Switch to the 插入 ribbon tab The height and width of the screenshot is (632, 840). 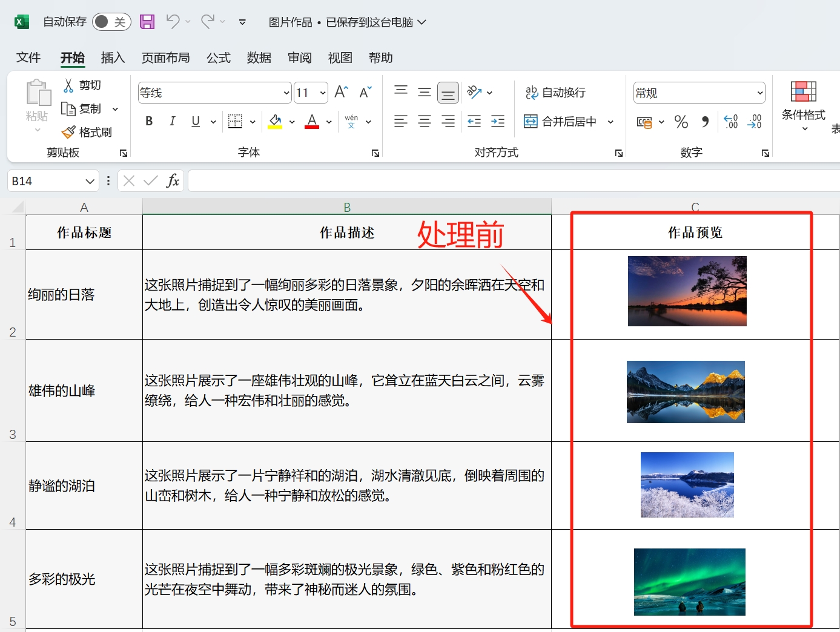click(113, 58)
